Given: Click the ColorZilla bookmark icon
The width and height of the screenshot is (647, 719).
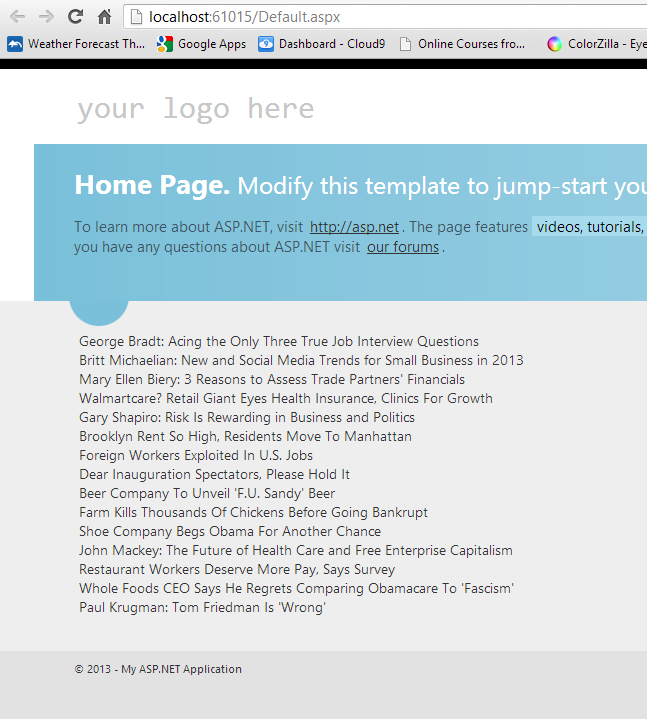Looking at the screenshot, I should click(x=554, y=44).
